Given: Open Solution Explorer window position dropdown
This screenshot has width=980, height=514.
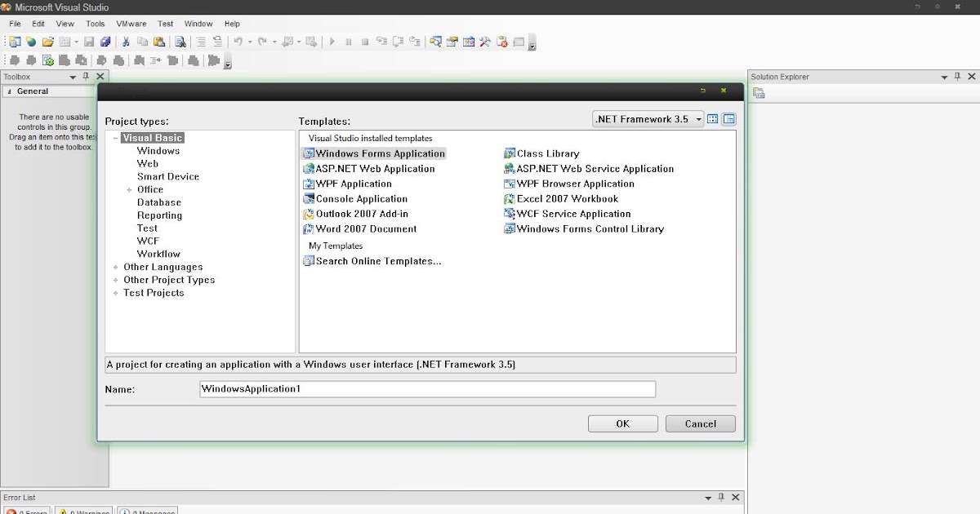Looking at the screenshot, I should pyautogui.click(x=946, y=78).
